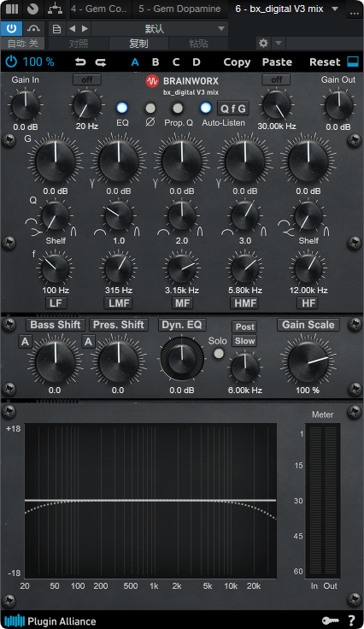The height and width of the screenshot is (629, 364).
Task: Click the Gain Scale button
Action: [x=308, y=325]
